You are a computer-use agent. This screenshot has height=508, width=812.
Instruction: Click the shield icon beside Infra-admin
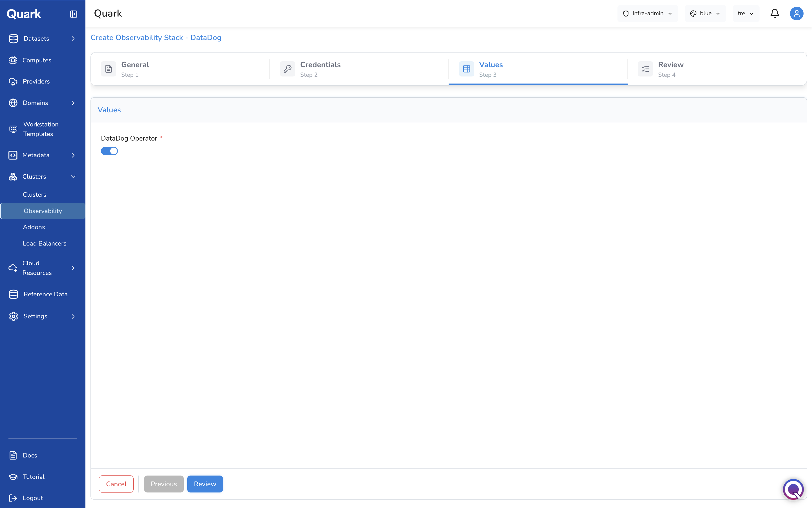pyautogui.click(x=626, y=14)
